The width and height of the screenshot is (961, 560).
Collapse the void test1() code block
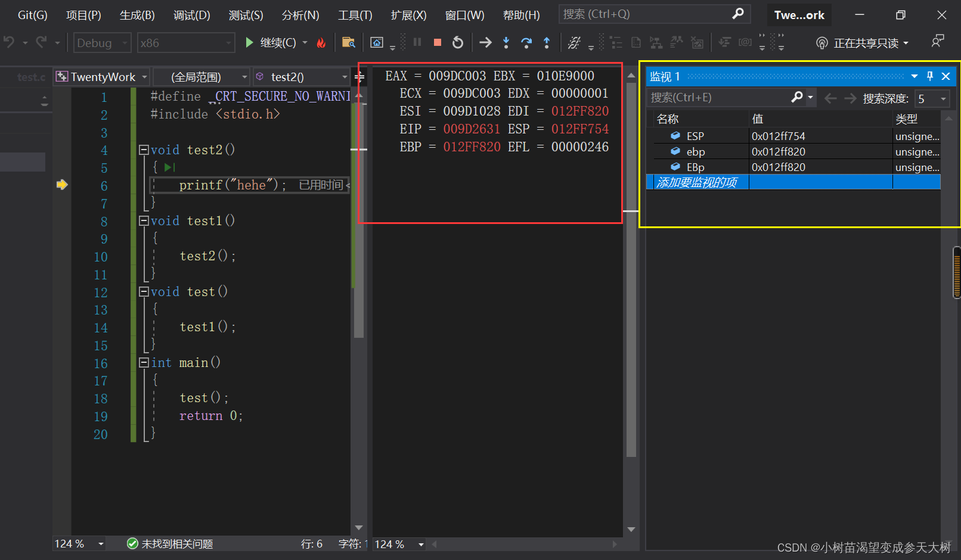click(x=144, y=220)
